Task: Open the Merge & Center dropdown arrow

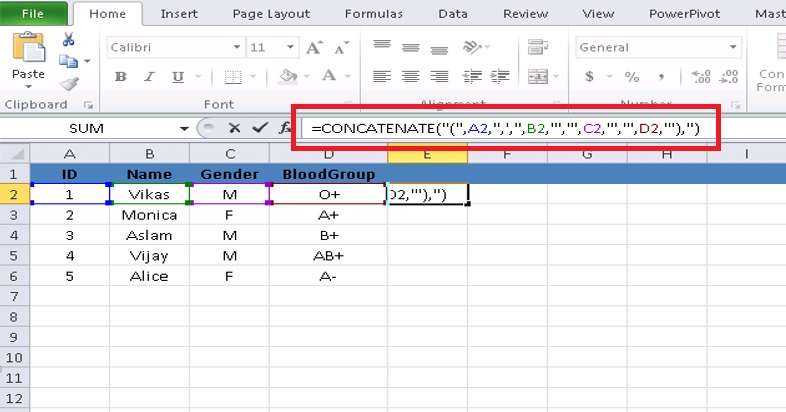Action: coord(556,77)
